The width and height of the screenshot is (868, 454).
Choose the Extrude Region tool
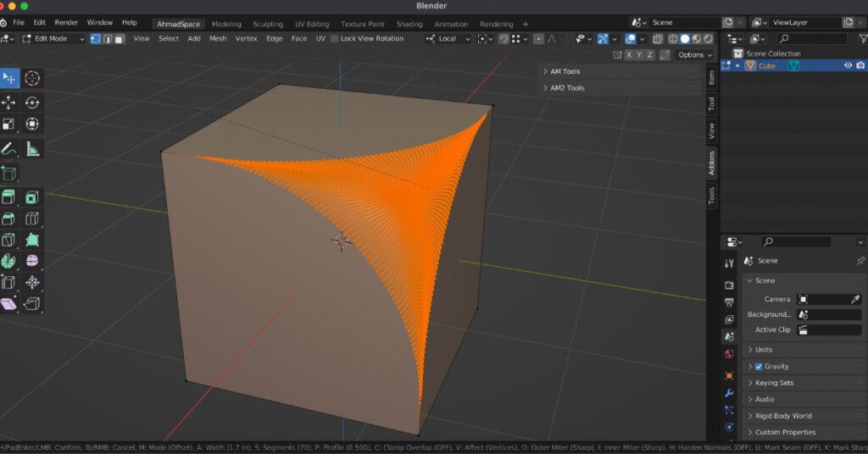click(x=9, y=197)
